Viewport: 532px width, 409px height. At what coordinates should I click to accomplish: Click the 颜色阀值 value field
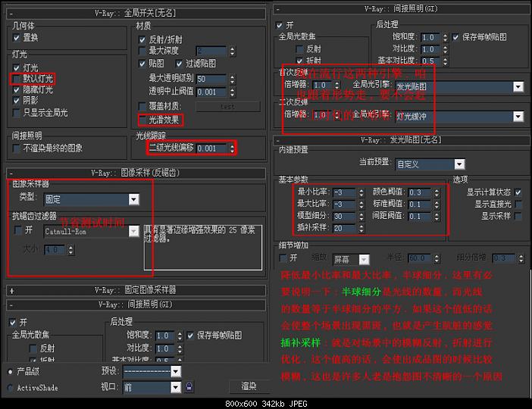pos(420,192)
